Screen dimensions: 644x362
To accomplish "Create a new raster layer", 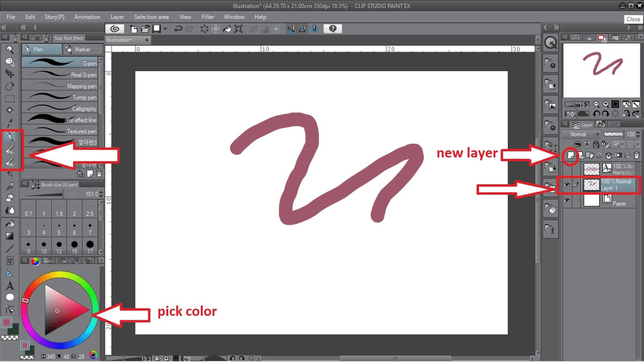I will (x=570, y=155).
